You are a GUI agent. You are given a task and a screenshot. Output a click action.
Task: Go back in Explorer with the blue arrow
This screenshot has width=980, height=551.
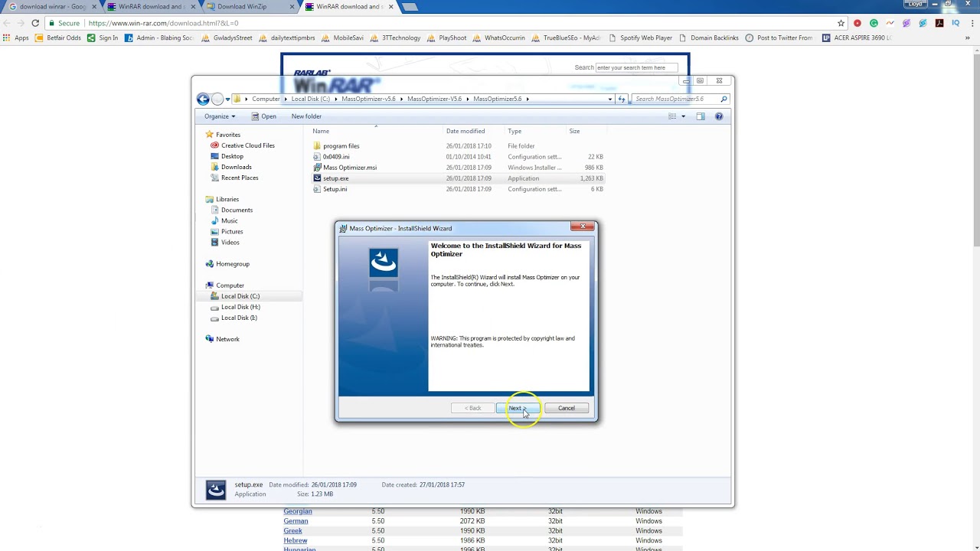tap(203, 99)
